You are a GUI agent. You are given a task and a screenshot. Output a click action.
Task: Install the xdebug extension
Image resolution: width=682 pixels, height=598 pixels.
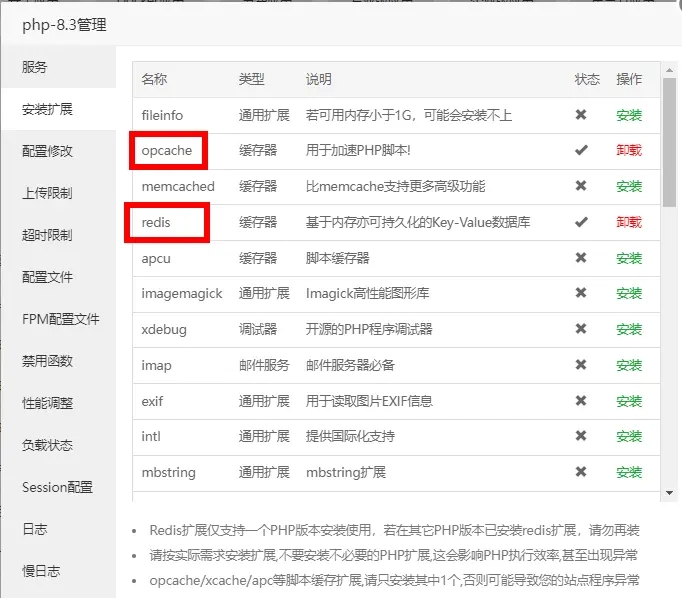click(x=629, y=329)
